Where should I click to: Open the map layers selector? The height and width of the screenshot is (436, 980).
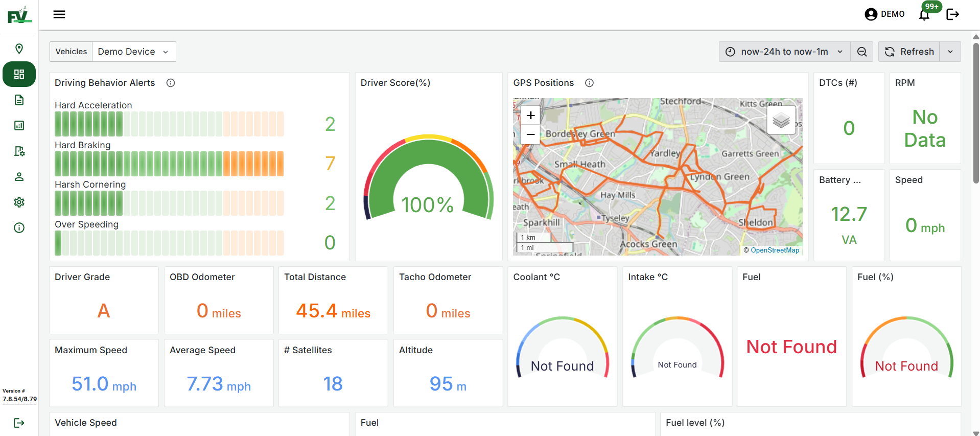pos(781,121)
